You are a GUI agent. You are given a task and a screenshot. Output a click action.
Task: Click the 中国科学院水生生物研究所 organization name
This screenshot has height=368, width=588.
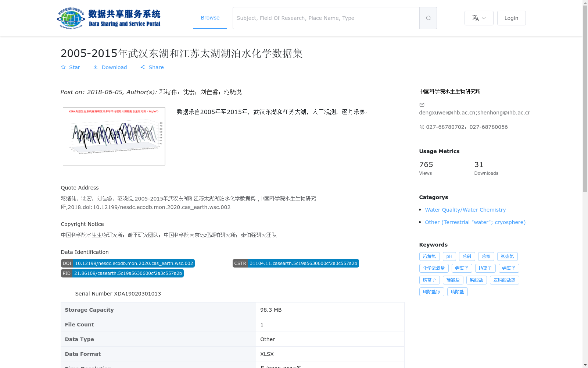point(450,92)
